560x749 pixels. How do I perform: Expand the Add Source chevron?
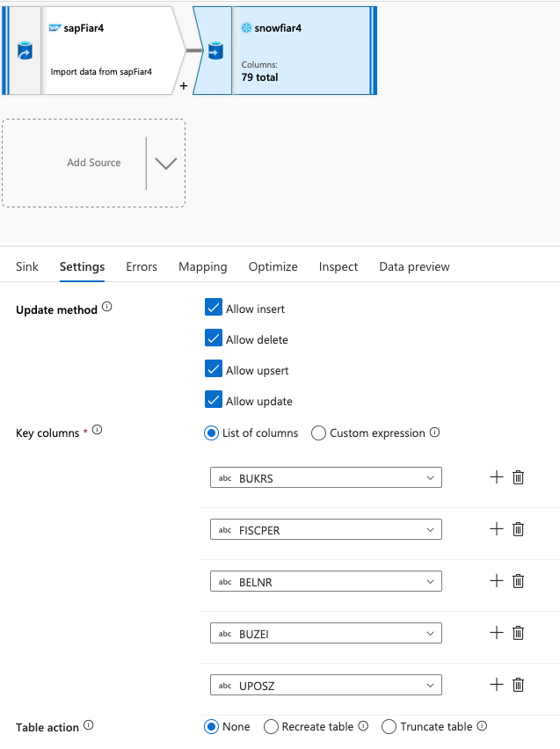coord(165,164)
